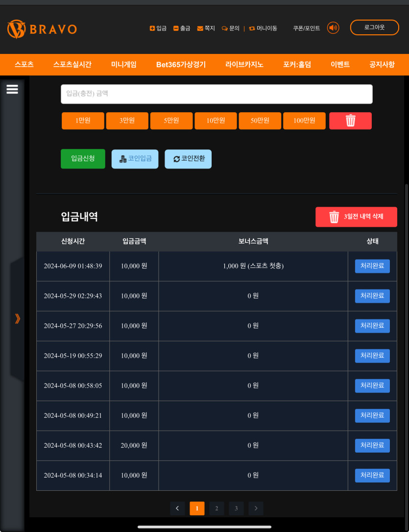Open the hamburger menu icon
Viewport: 409px width, 532px height.
(x=12, y=89)
